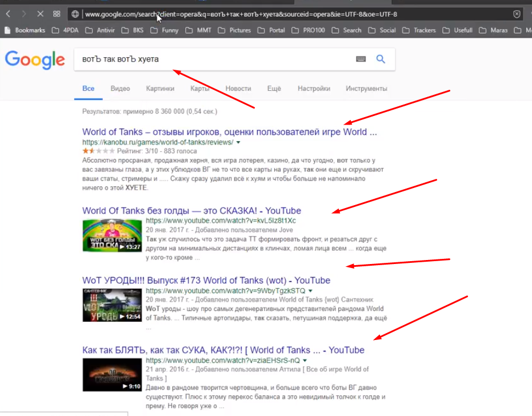Stop page loading with the X button
532x416 pixels.
coord(40,14)
